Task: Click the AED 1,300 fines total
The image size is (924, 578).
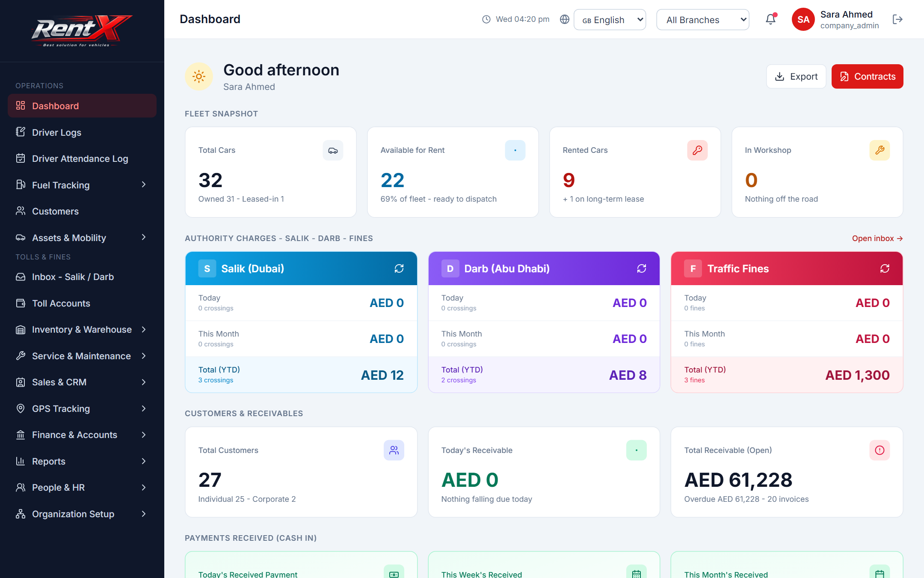Action: (857, 375)
